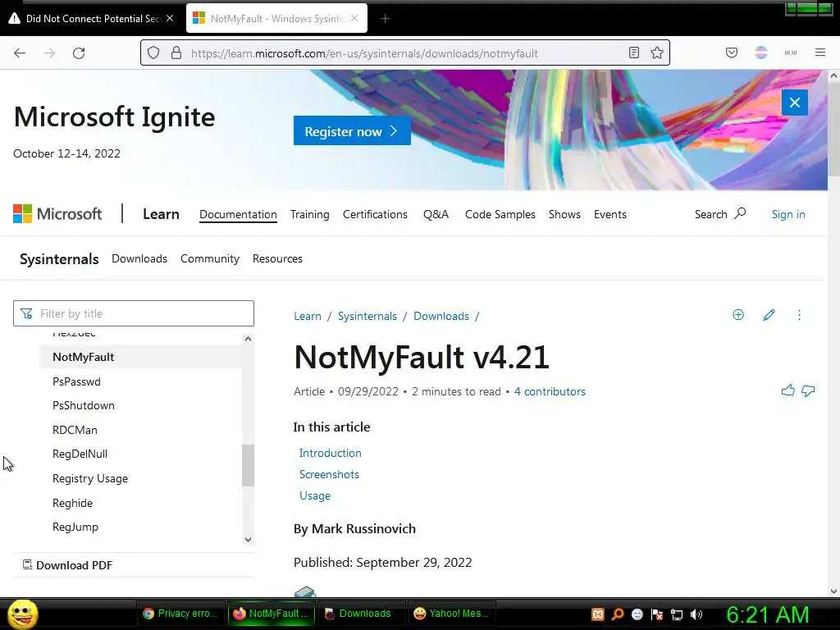Click the Microsoft logo
The image size is (840, 630).
coord(57,214)
